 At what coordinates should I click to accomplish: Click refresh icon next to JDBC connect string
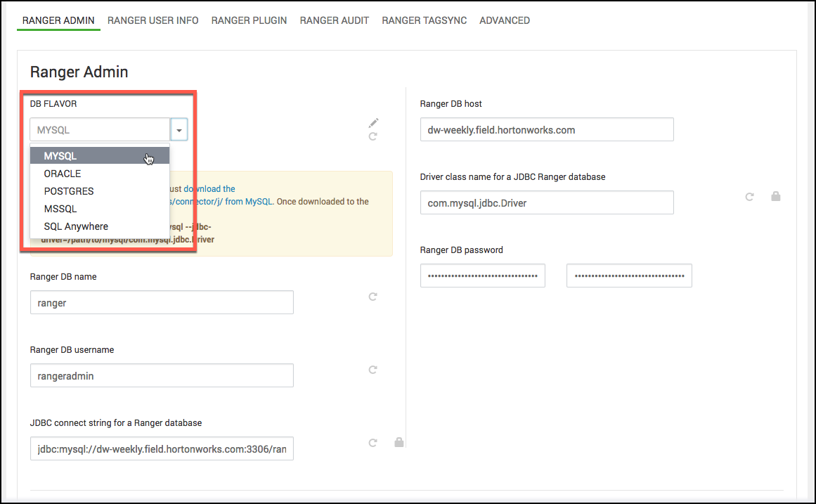coord(373,443)
